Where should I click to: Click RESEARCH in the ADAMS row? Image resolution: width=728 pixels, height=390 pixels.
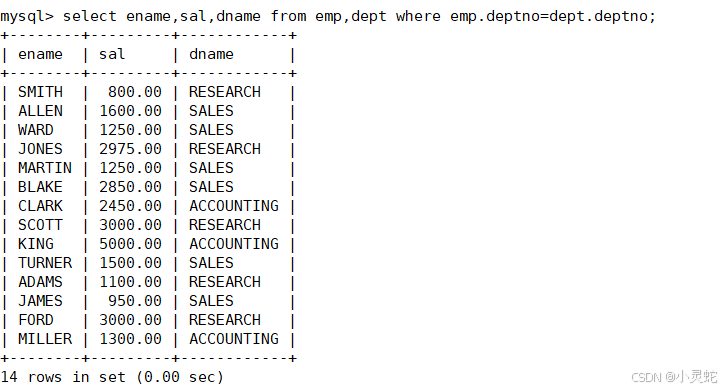click(x=225, y=282)
